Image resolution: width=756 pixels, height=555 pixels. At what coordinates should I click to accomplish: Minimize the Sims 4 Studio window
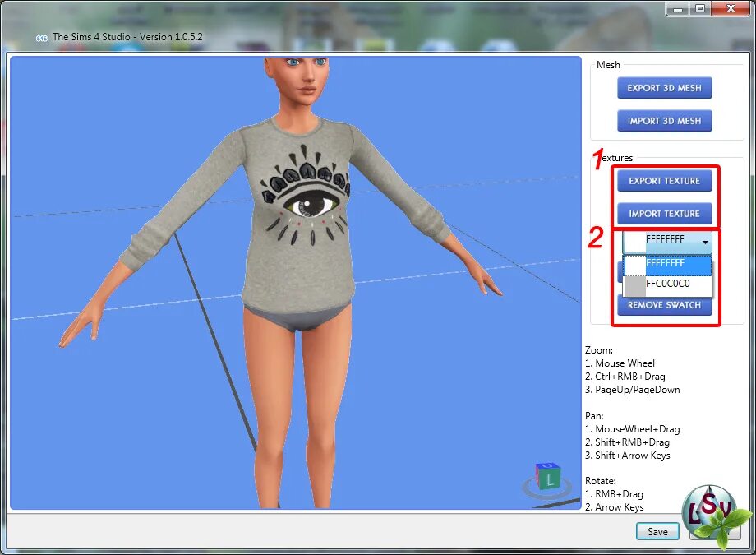click(x=677, y=8)
